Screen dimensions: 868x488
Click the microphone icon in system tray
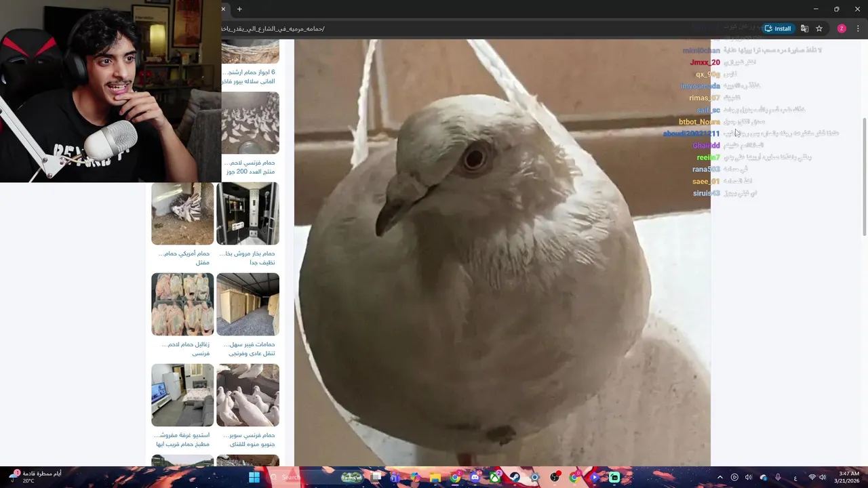(778, 477)
